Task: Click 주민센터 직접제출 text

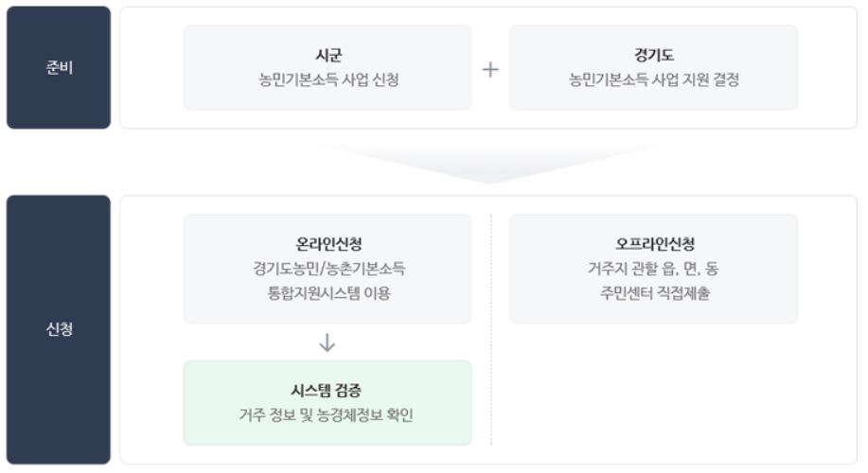Action: (654, 292)
